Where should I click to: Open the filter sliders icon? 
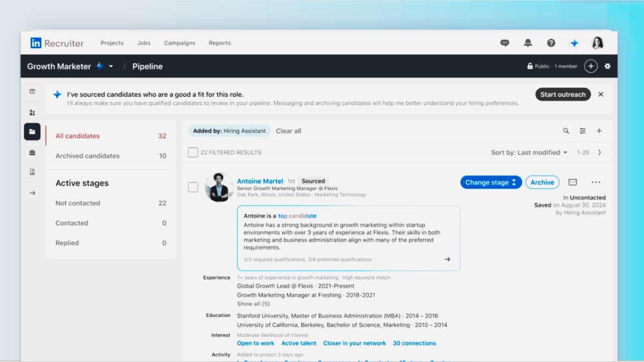(583, 131)
